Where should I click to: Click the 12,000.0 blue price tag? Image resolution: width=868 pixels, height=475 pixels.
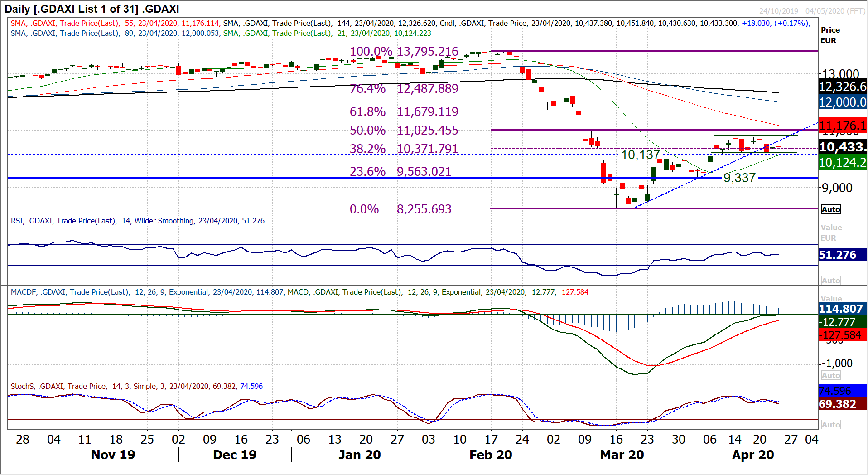tap(843, 102)
